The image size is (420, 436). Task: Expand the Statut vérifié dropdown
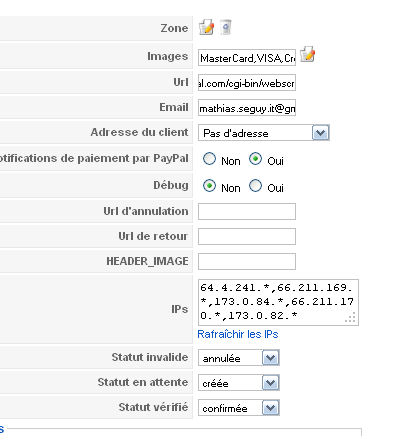click(239, 408)
